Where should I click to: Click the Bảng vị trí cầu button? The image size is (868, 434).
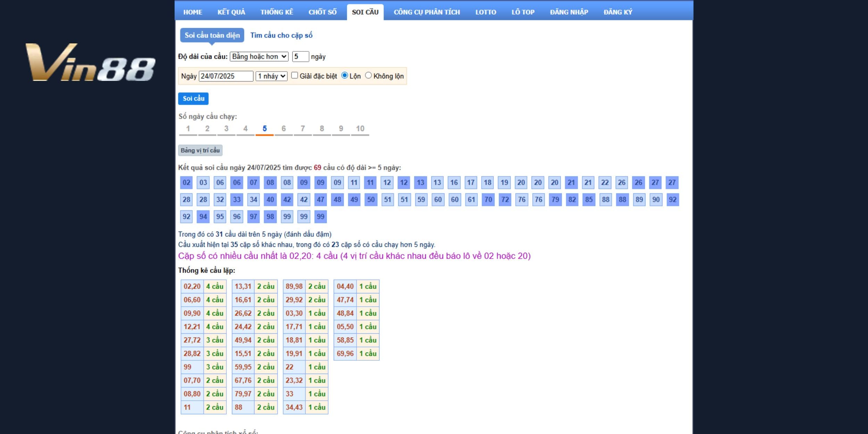[x=200, y=150]
